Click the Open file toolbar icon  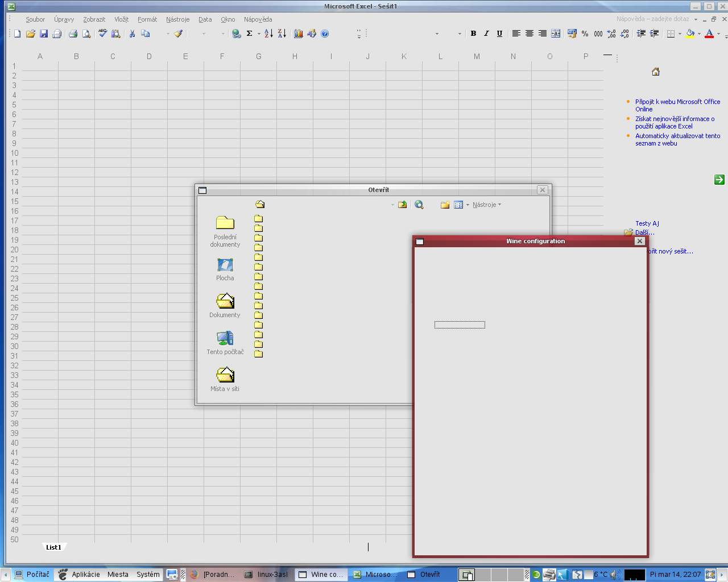[31, 34]
